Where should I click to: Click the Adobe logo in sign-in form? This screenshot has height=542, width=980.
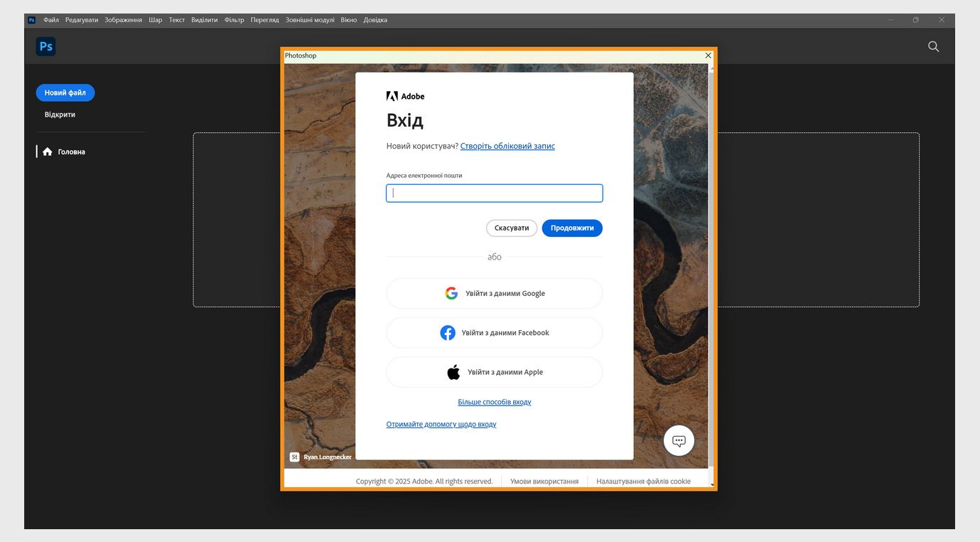[405, 96]
